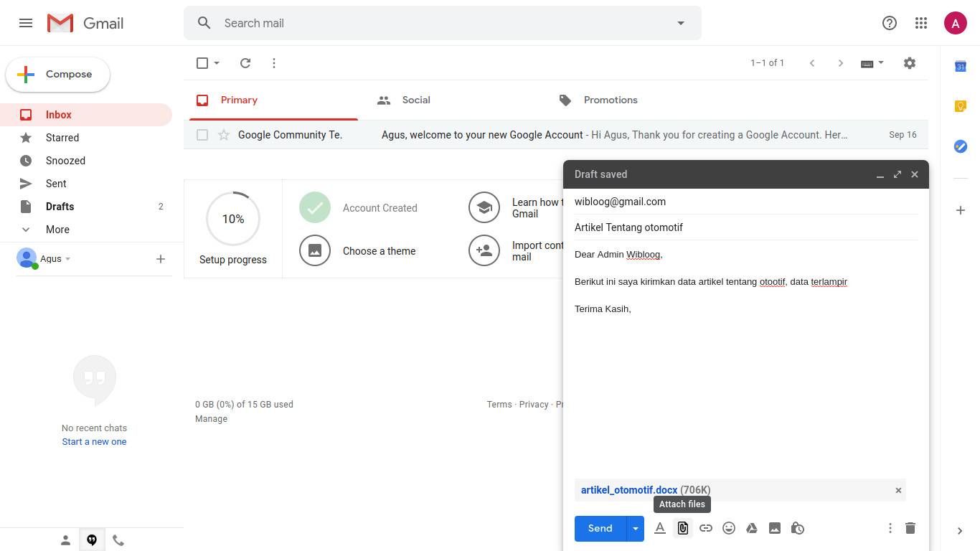Expand search options dropdown arrow
Viewport: 980px width, 551px height.
pyautogui.click(x=681, y=23)
